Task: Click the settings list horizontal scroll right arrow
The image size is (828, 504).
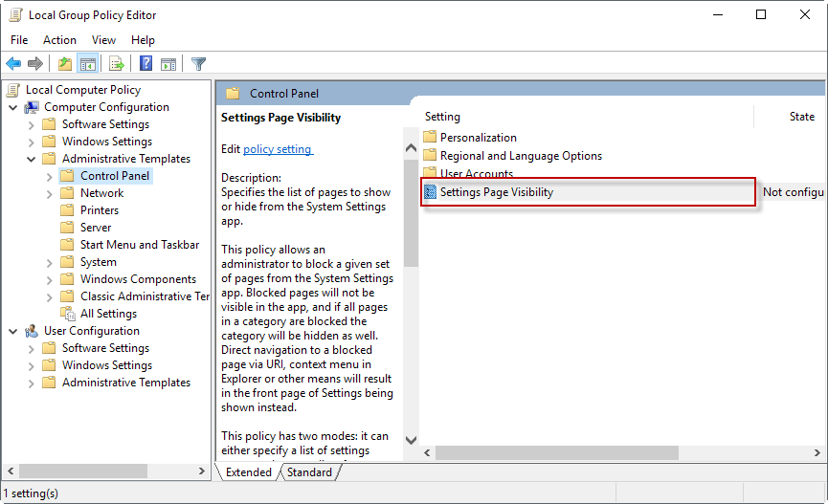Action: point(817,452)
